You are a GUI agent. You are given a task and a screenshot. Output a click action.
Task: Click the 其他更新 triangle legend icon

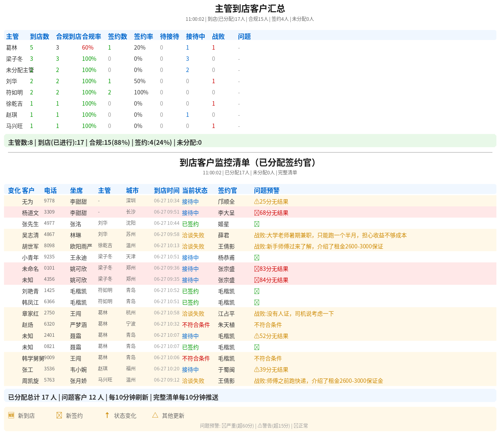point(155,415)
